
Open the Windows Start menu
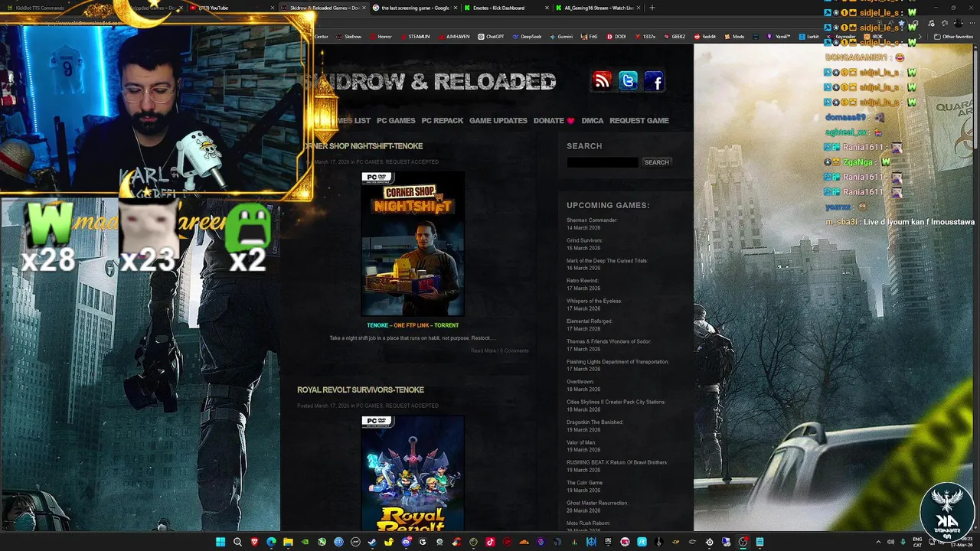point(220,542)
